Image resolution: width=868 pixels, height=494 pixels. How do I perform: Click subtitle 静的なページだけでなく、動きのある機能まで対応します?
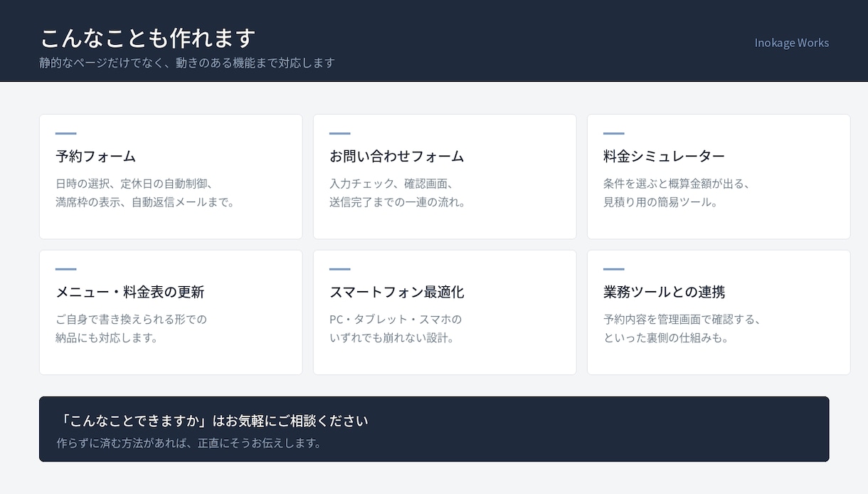[186, 63]
